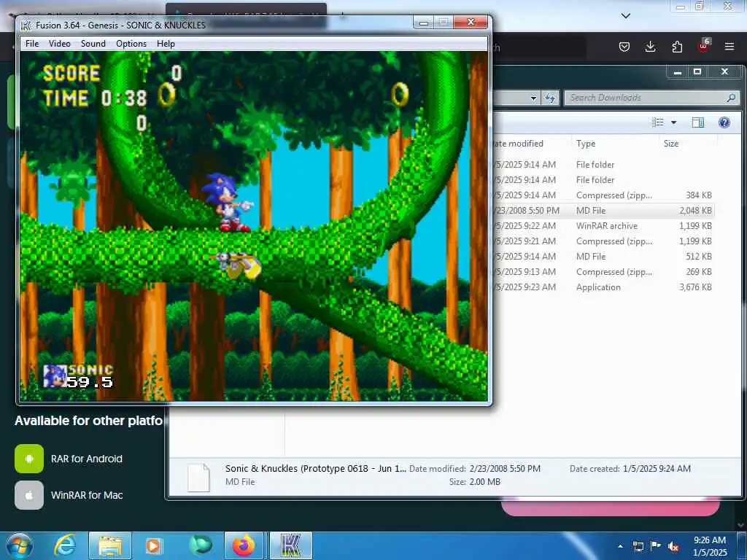Click the pink button below Explorer window
Screen dimensions: 747x560
click(x=610, y=507)
